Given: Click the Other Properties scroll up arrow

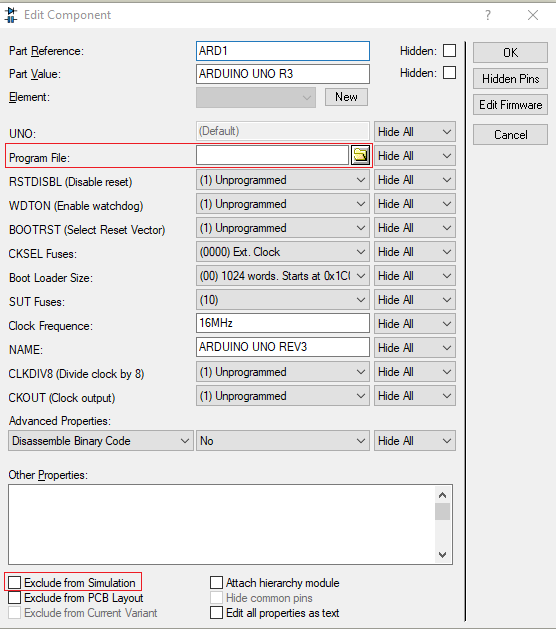Looking at the screenshot, I should coord(442,495).
